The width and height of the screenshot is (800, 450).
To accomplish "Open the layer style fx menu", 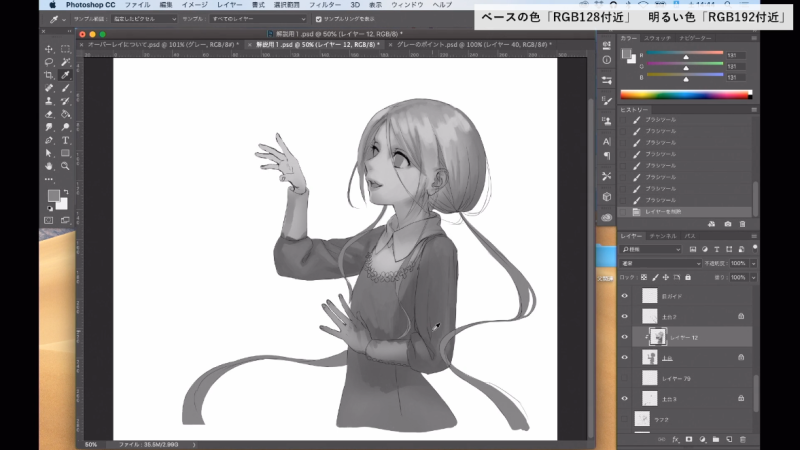I will [x=676, y=439].
